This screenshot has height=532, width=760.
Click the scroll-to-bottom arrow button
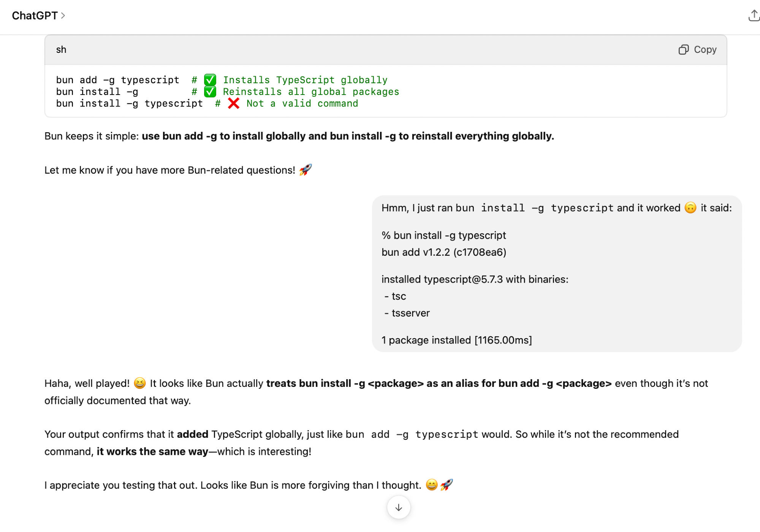pyautogui.click(x=398, y=507)
